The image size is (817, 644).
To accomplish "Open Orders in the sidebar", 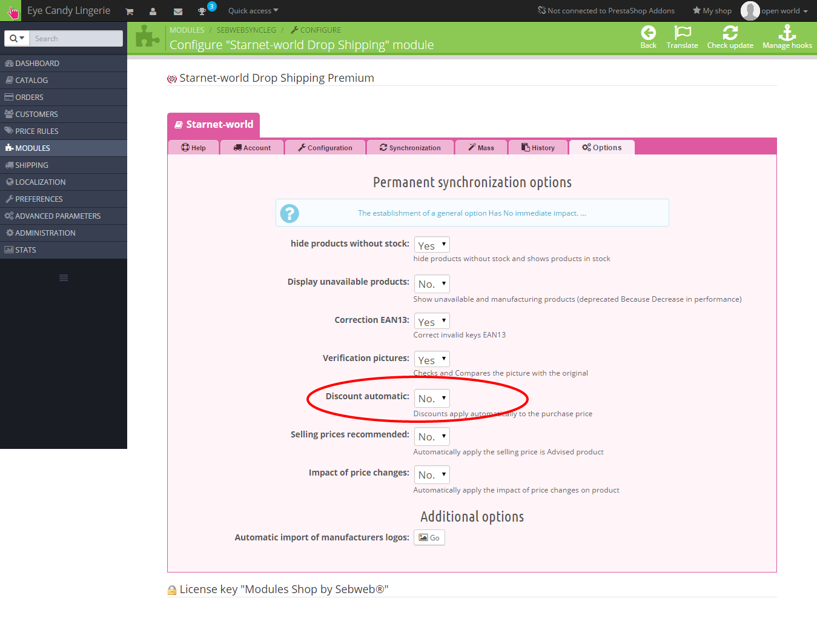I will tap(64, 97).
